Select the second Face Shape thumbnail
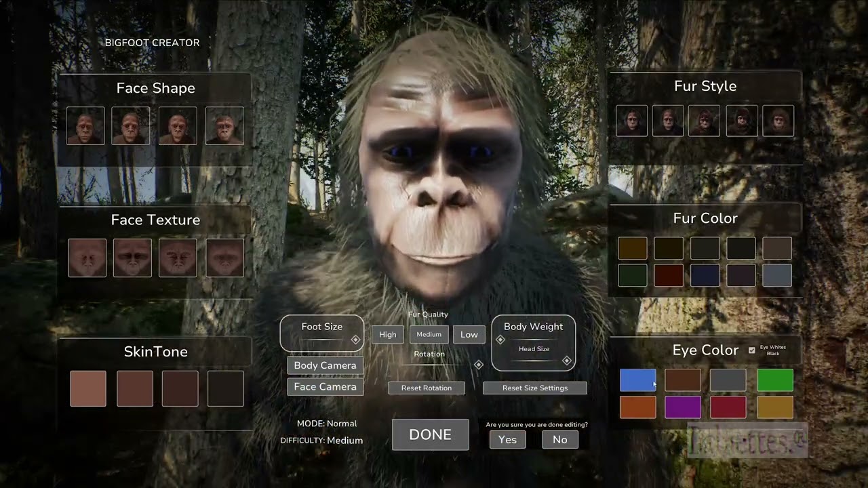 131,126
